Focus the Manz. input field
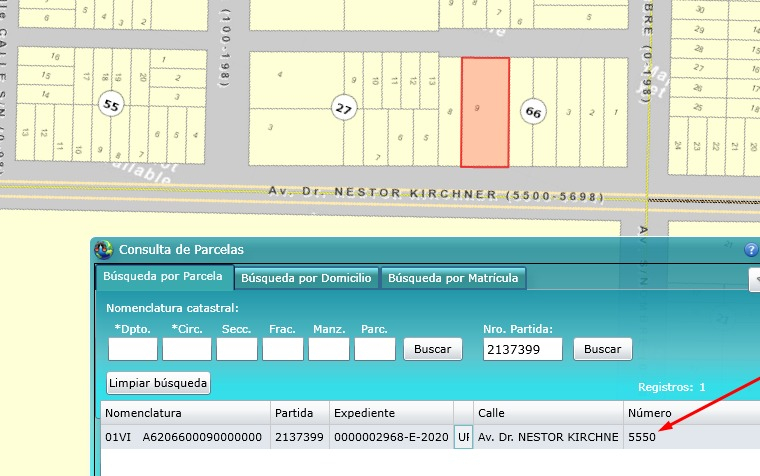Image resolution: width=760 pixels, height=476 pixels. pos(329,349)
